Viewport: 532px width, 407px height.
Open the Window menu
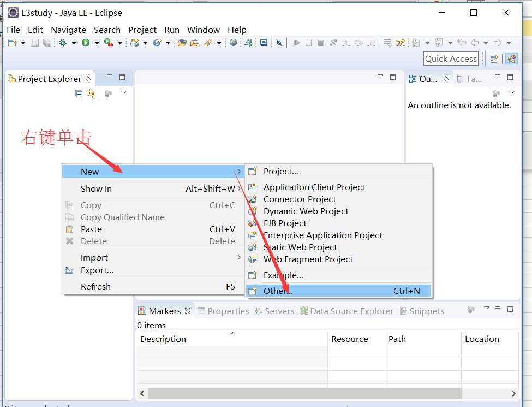pyautogui.click(x=203, y=30)
